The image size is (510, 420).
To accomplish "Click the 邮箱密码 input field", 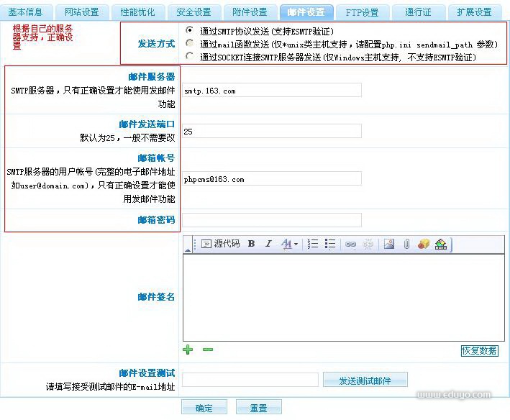I will coord(272,220).
